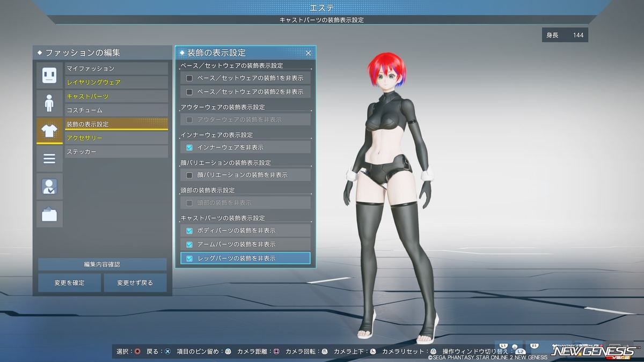
Task: Click 編集内容確認 button
Action: tap(102, 264)
